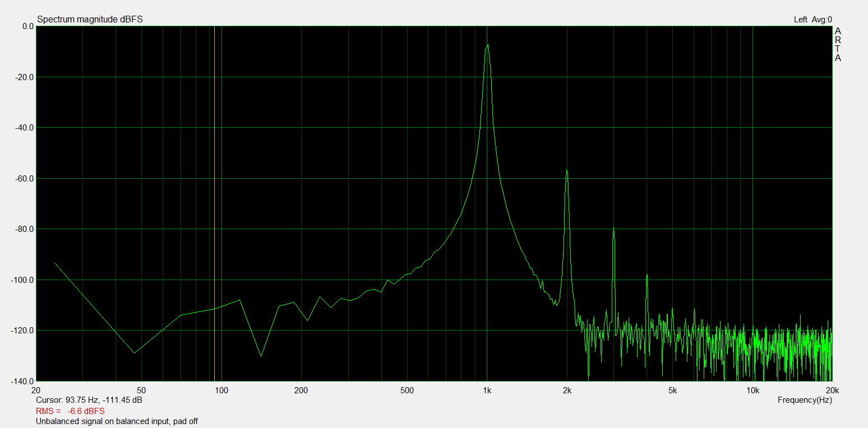Click the '10k' frequency axis label

click(752, 390)
